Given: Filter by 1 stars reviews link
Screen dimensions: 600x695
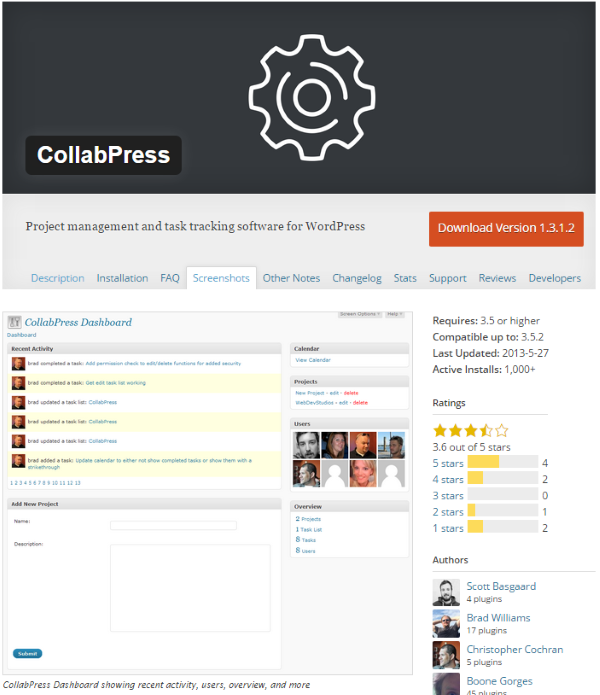Looking at the screenshot, I should [448, 528].
